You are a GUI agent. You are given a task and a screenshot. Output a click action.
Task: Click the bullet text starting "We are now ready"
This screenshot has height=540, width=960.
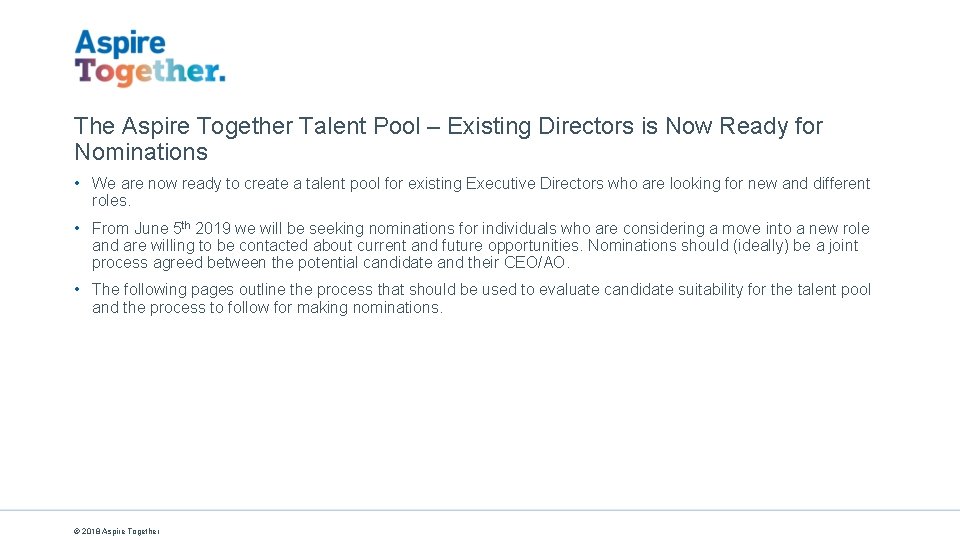[481, 192]
